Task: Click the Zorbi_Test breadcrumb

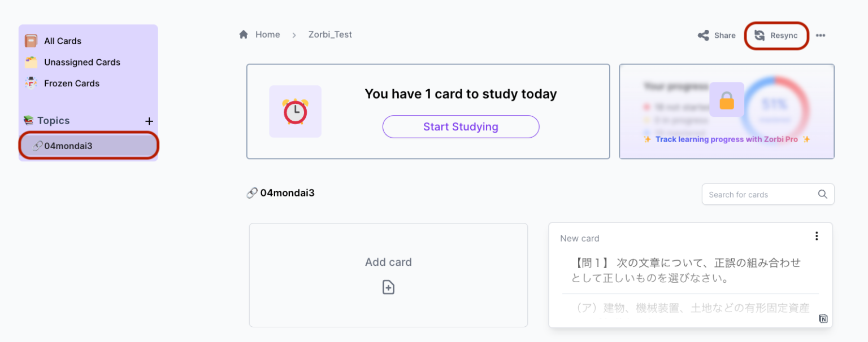Action: [x=330, y=34]
